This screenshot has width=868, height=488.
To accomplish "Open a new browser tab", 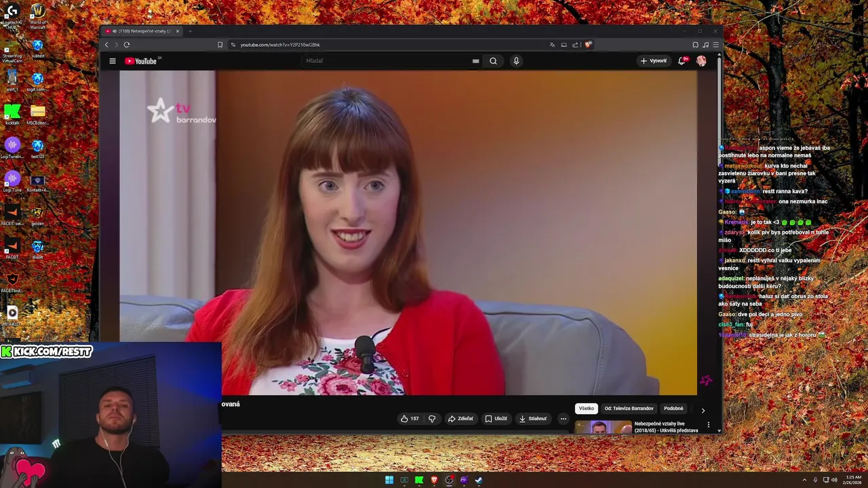I will [191, 31].
